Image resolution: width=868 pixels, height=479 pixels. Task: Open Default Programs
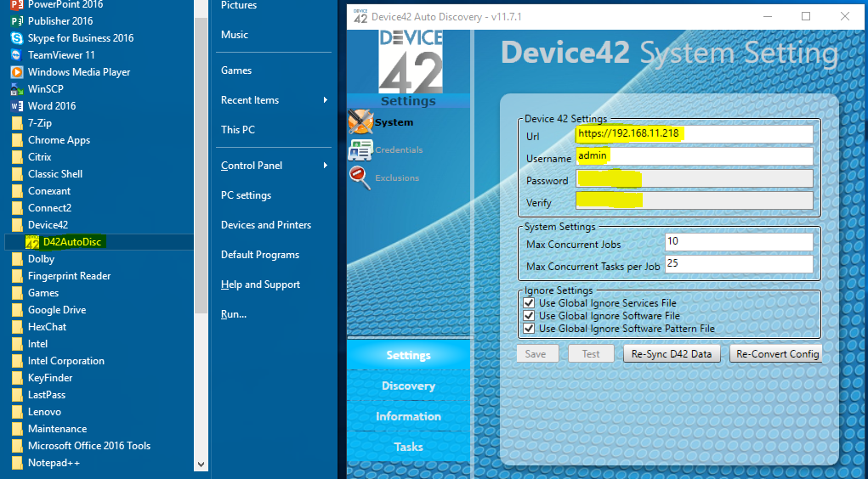(260, 255)
